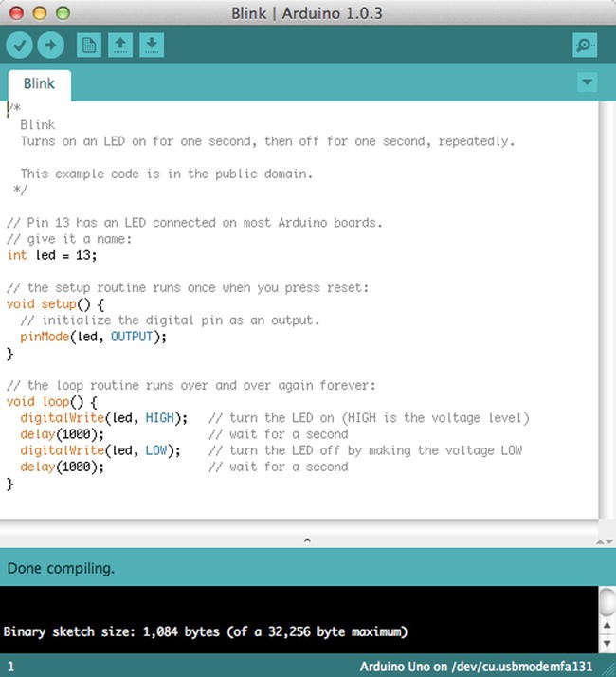Save the sketch with the down-arrow icon
This screenshot has height=677, width=616.
(x=152, y=45)
